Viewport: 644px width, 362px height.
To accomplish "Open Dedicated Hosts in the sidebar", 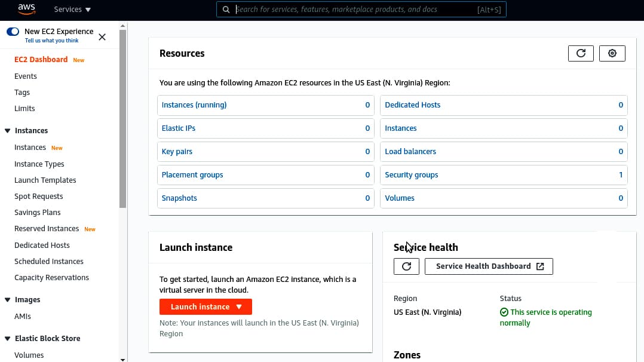I will tap(42, 246).
